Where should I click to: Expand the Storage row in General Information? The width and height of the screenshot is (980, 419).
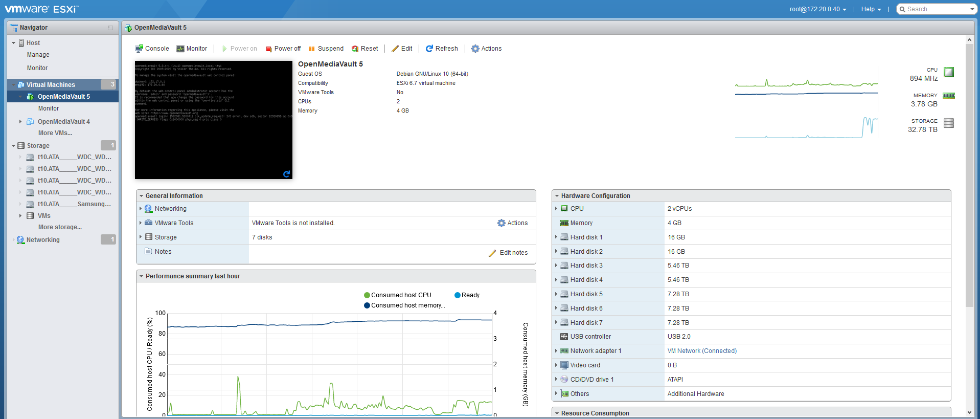coord(141,237)
